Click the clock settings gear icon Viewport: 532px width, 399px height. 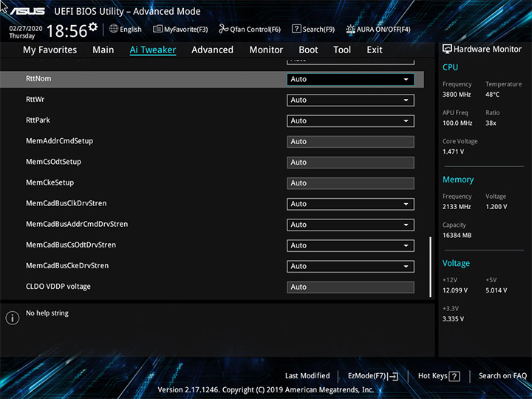tap(92, 27)
